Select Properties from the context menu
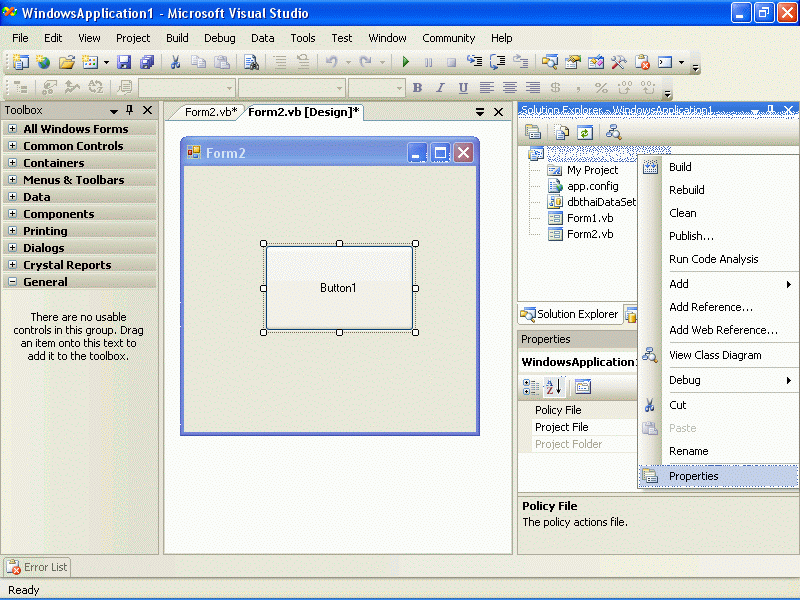The width and height of the screenshot is (800, 600). click(694, 476)
